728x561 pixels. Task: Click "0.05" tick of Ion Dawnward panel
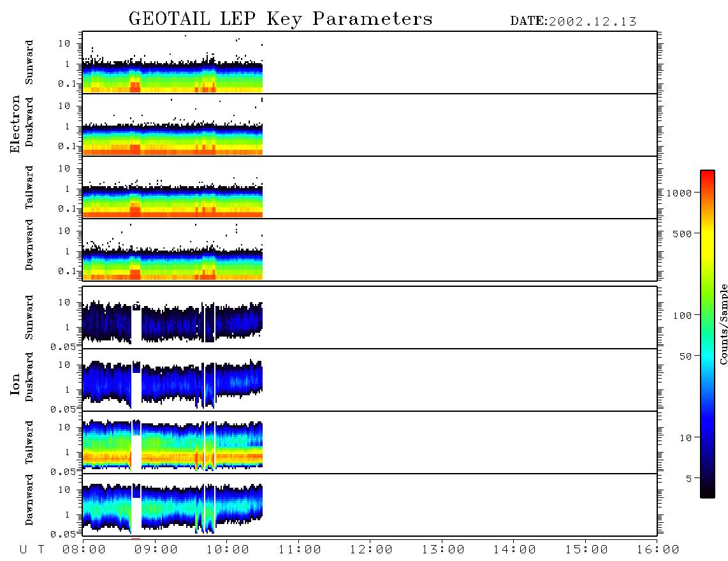62,534
